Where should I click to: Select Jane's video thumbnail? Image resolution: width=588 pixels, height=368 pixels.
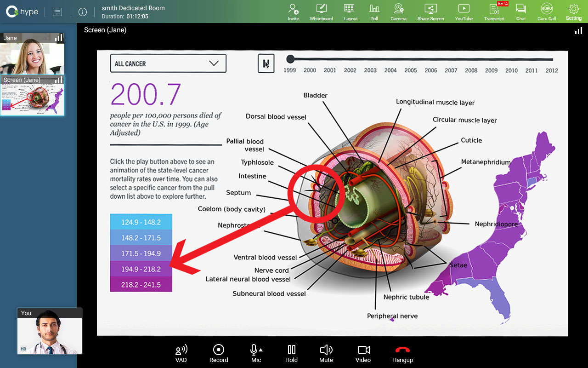tap(32, 54)
